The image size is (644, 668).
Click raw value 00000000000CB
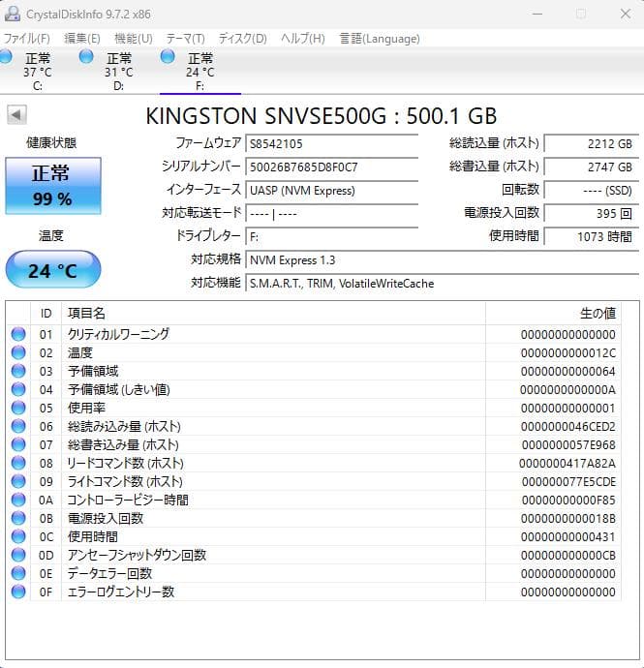pyautogui.click(x=568, y=556)
